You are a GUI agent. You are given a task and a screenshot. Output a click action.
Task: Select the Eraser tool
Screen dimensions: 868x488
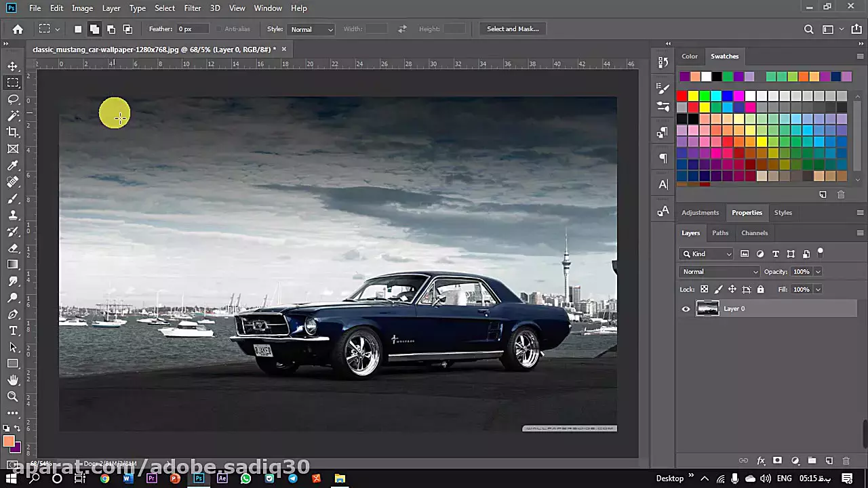[x=13, y=248]
